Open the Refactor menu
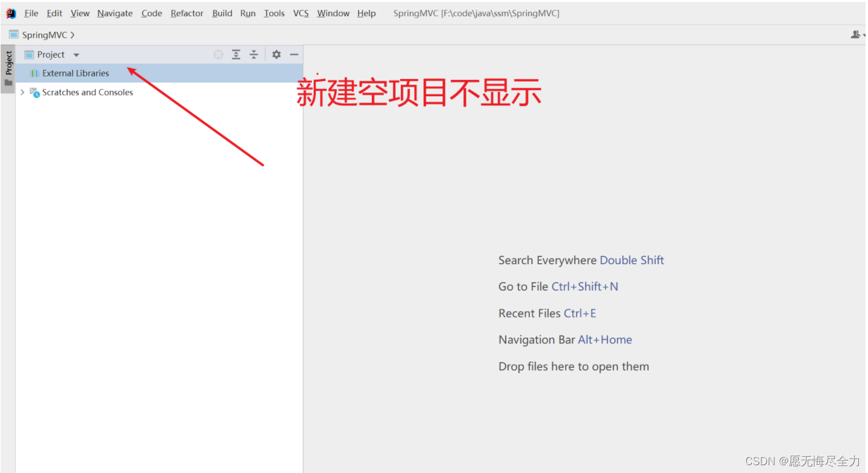 click(187, 13)
